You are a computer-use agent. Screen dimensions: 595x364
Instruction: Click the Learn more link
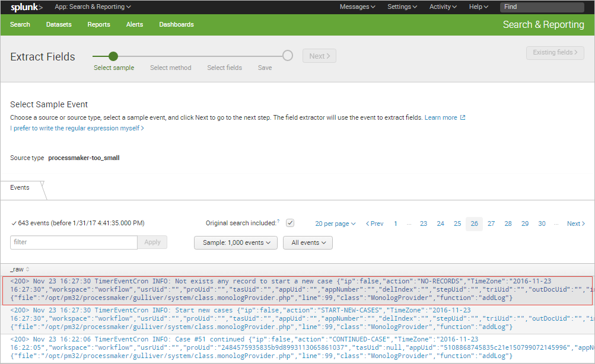[441, 117]
